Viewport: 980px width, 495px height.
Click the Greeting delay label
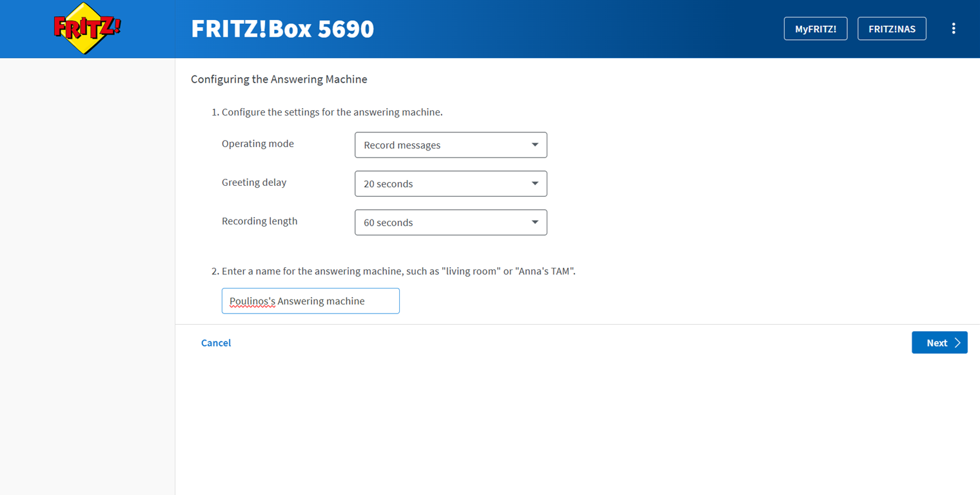(254, 183)
